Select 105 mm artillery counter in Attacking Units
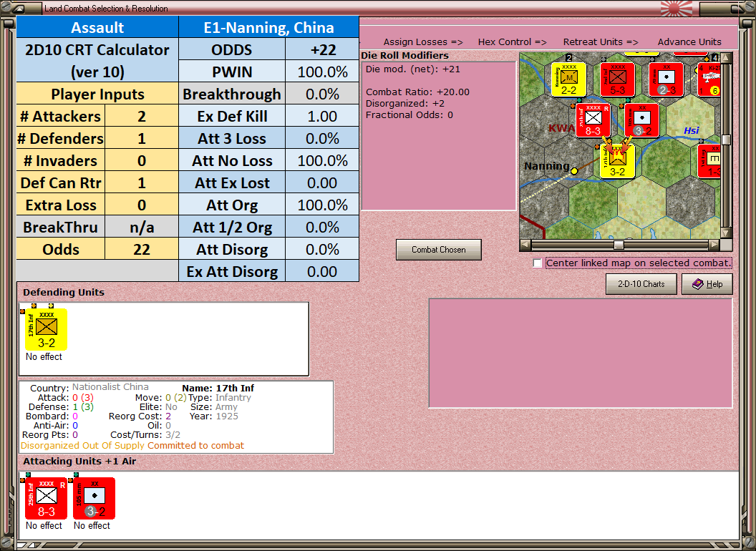Screen dimensions: 756x551 point(94,498)
